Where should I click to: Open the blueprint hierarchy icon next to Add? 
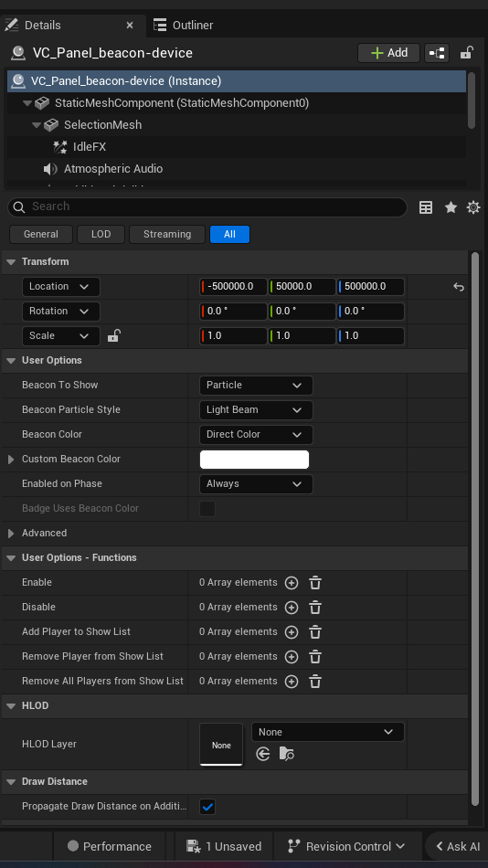pos(437,53)
